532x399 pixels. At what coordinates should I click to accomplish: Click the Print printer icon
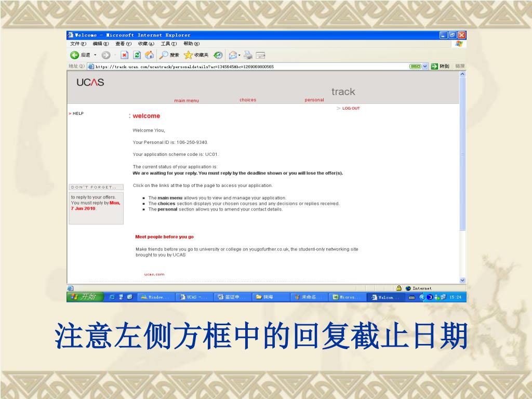[x=248, y=55]
